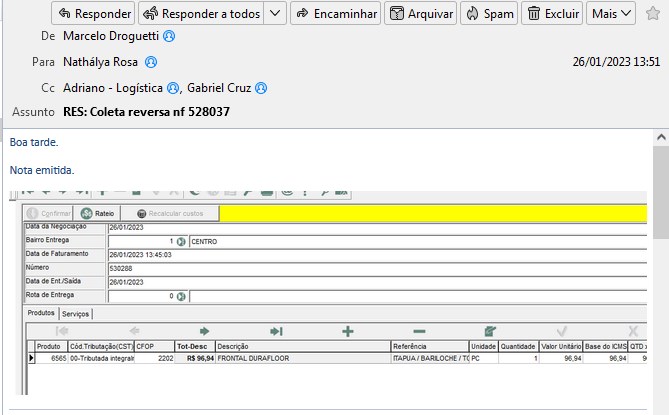Click the green minus remove-item icon

(x=419, y=331)
